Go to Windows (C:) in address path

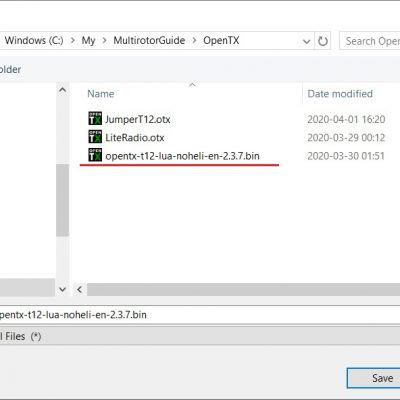(34, 41)
